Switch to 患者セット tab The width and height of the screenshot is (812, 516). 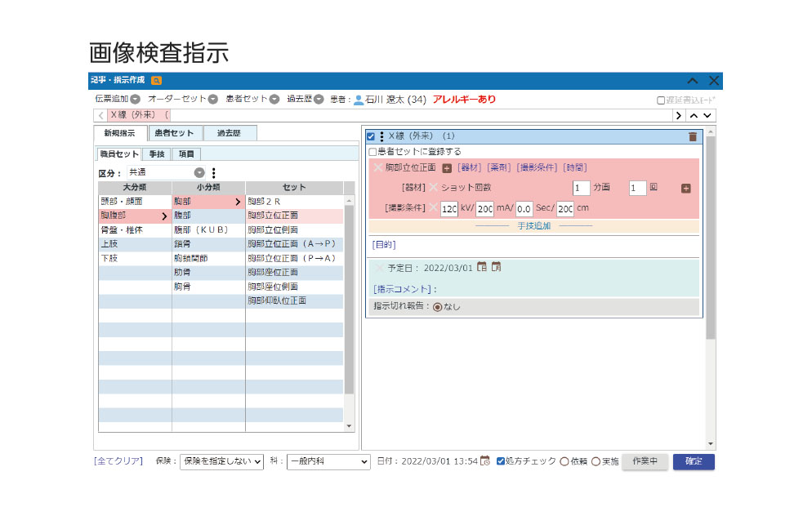pyautogui.click(x=174, y=133)
